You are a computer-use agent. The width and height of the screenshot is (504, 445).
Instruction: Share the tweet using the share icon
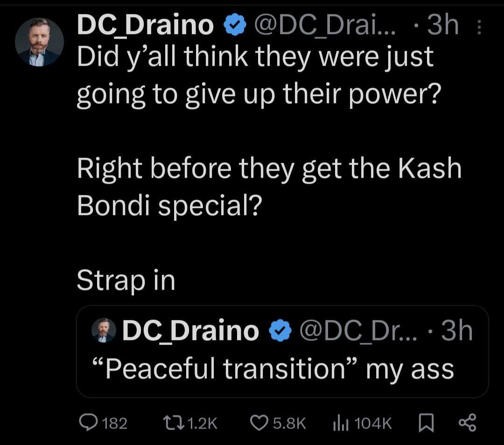tap(467, 423)
